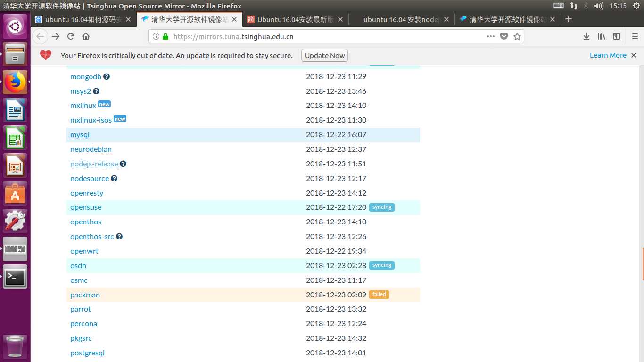Open the mysql mirror link
This screenshot has width=644, height=362.
point(80,135)
